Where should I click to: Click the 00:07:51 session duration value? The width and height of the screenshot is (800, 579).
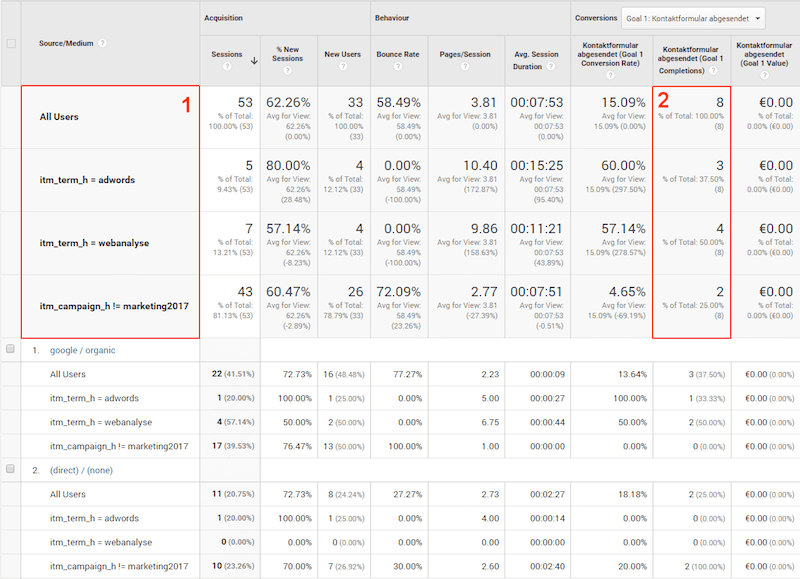537,292
